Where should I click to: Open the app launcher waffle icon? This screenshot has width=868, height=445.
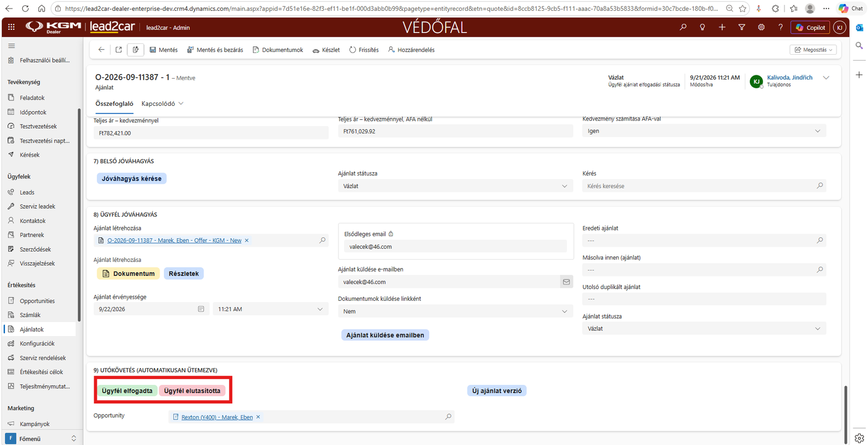[x=11, y=27]
